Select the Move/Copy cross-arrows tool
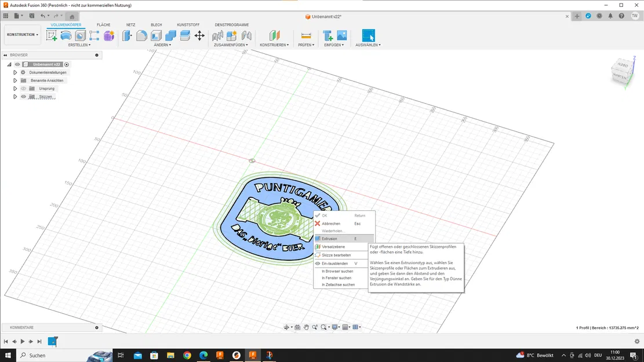Image resolution: width=644 pixels, height=362 pixels. [199, 36]
